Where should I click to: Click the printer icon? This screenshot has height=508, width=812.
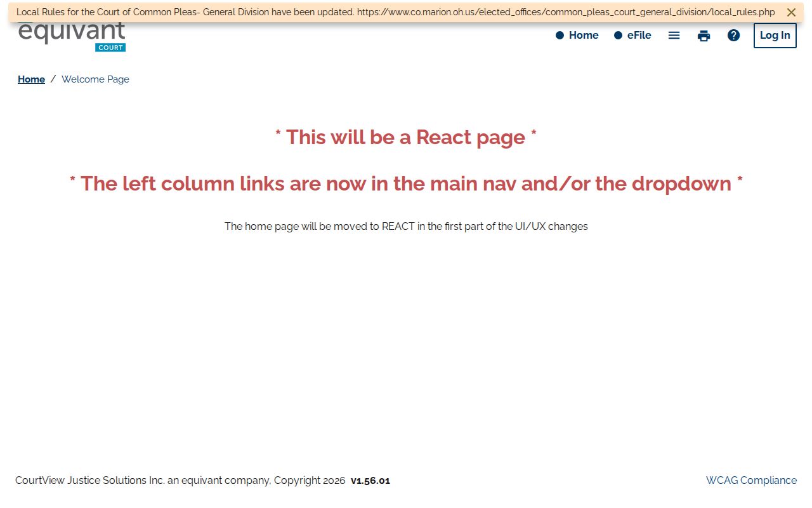pyautogui.click(x=704, y=36)
